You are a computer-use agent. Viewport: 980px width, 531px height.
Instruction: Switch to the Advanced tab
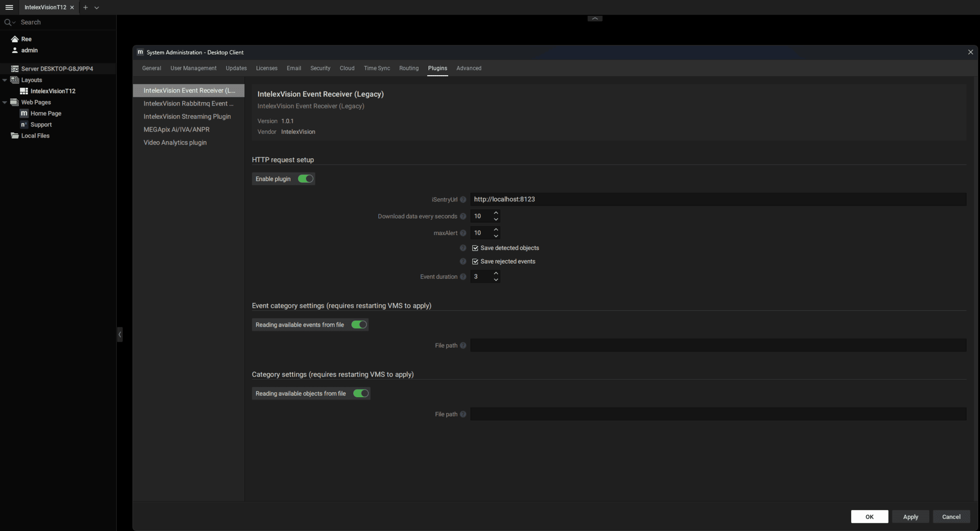[x=468, y=68]
